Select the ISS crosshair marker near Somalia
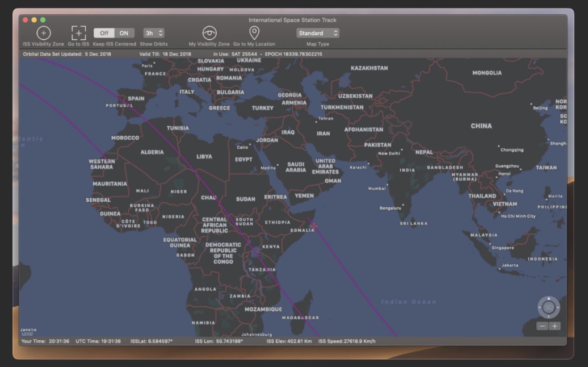 click(314, 226)
